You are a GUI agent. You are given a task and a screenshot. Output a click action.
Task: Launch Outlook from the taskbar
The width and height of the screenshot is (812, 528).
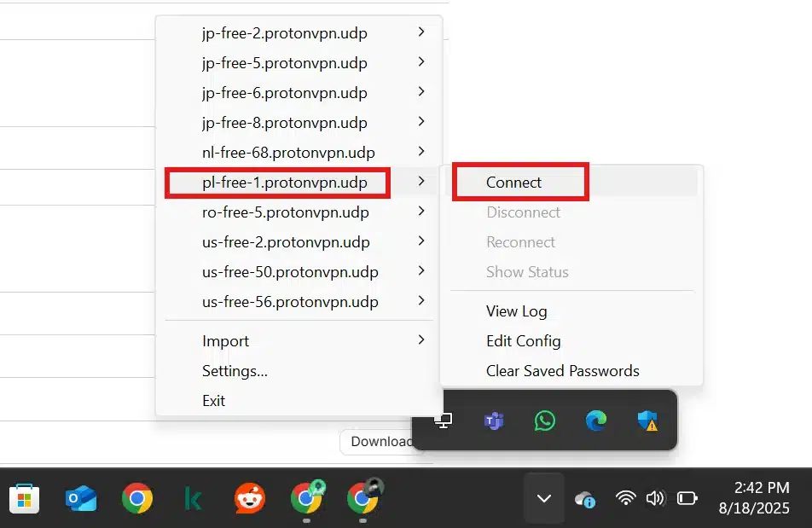pos(81,499)
